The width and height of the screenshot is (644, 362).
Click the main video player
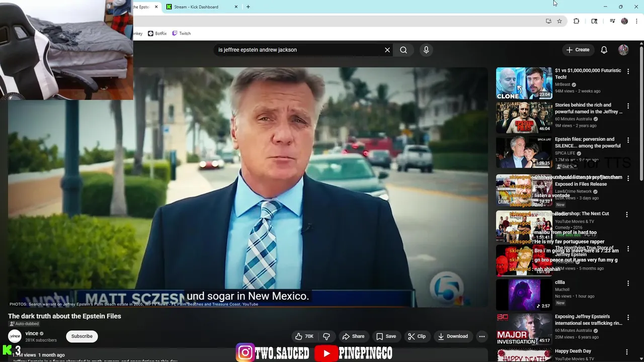click(x=248, y=187)
